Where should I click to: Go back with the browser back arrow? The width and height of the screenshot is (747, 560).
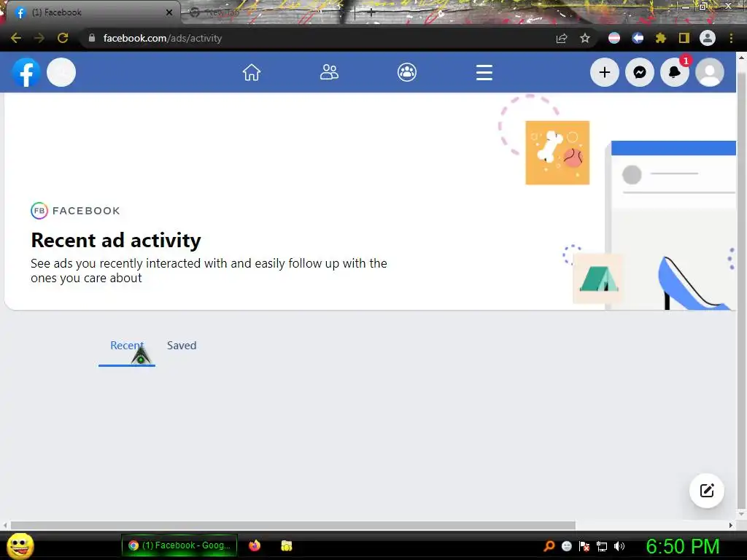[16, 38]
